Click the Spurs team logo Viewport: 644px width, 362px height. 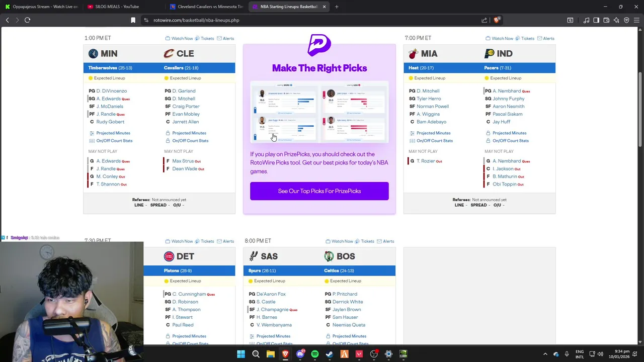click(254, 256)
